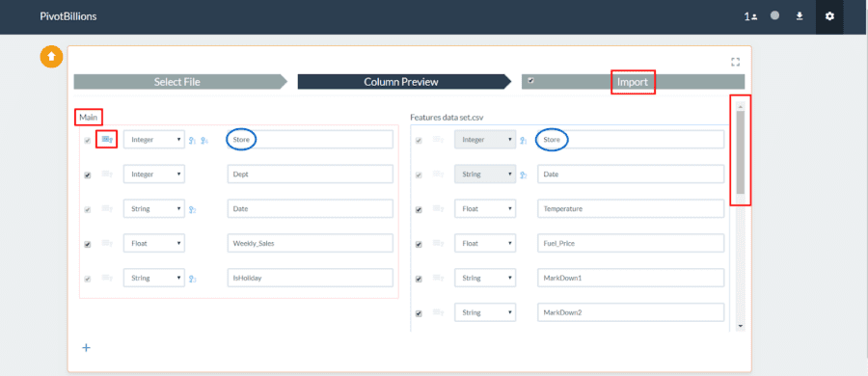Click the column icon for MarkDown2 row
This screenshot has height=376, width=868.
(439, 313)
